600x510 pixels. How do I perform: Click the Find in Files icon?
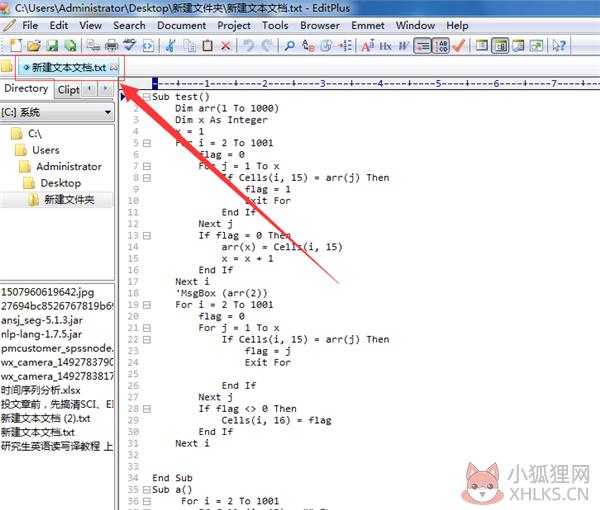pos(326,46)
